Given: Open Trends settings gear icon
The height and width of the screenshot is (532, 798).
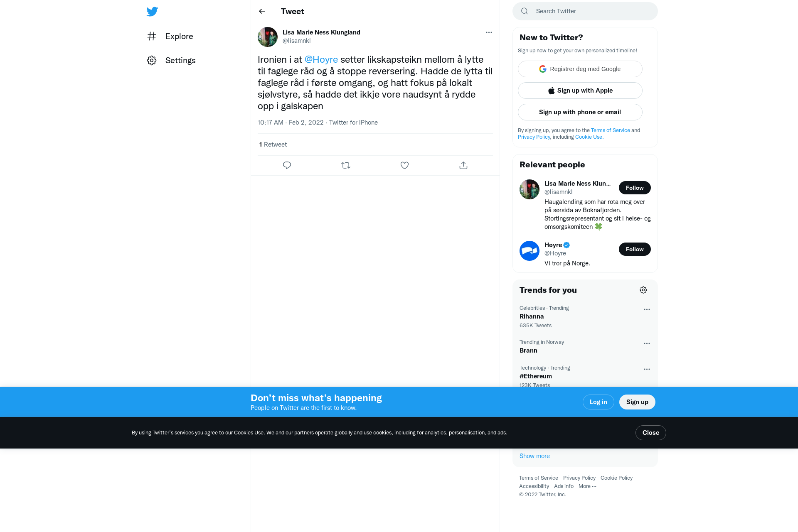Looking at the screenshot, I should pos(643,290).
